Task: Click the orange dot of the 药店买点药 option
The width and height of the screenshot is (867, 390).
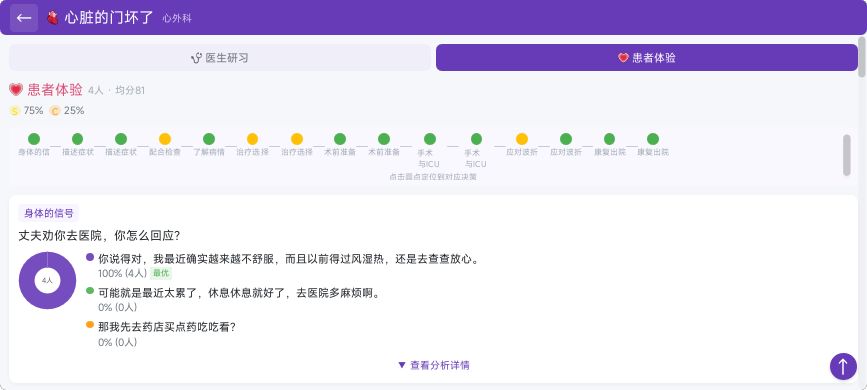Action: (90, 325)
